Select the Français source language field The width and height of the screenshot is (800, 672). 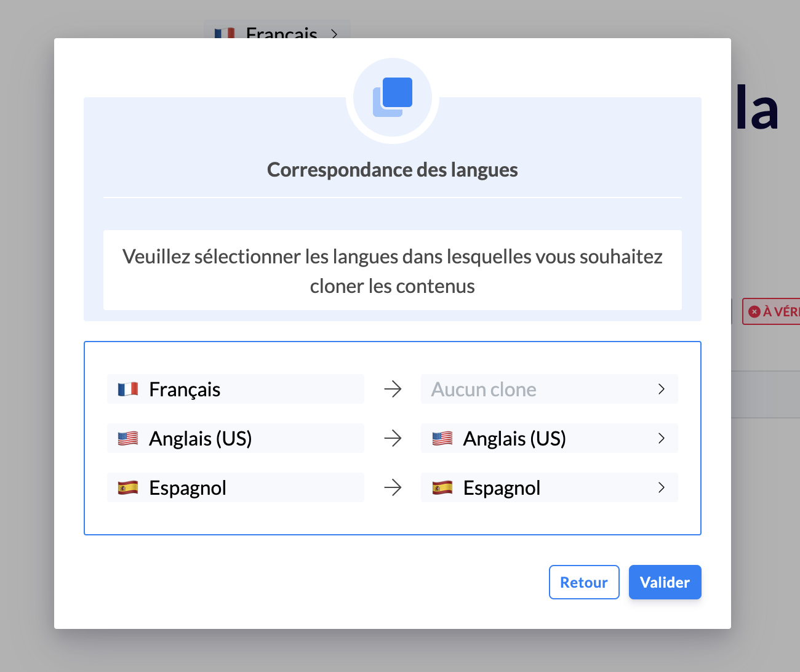point(235,389)
